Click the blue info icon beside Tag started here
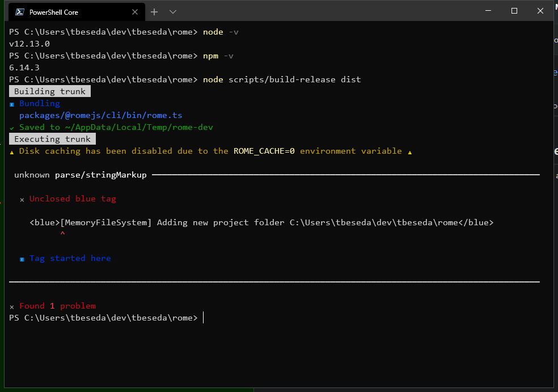Viewport: 558px width, 392px height. (22, 259)
